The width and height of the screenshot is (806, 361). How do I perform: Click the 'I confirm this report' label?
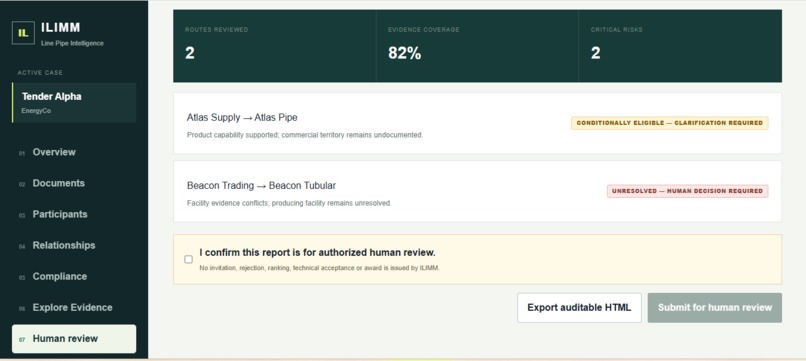tap(317, 252)
